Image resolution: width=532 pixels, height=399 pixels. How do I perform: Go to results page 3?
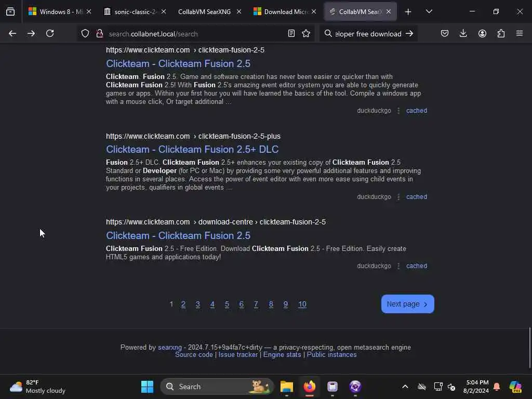(198, 304)
